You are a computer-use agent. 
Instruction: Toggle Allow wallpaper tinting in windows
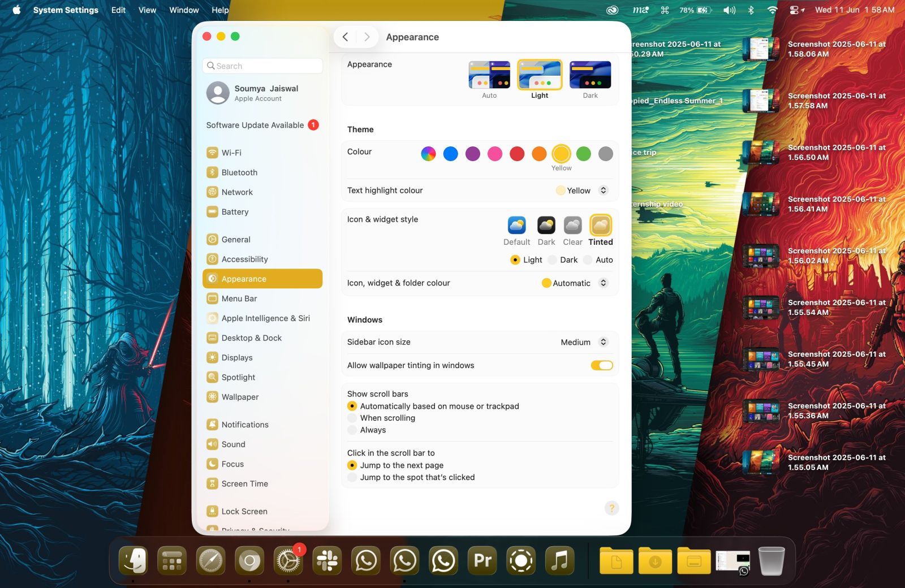coord(602,366)
